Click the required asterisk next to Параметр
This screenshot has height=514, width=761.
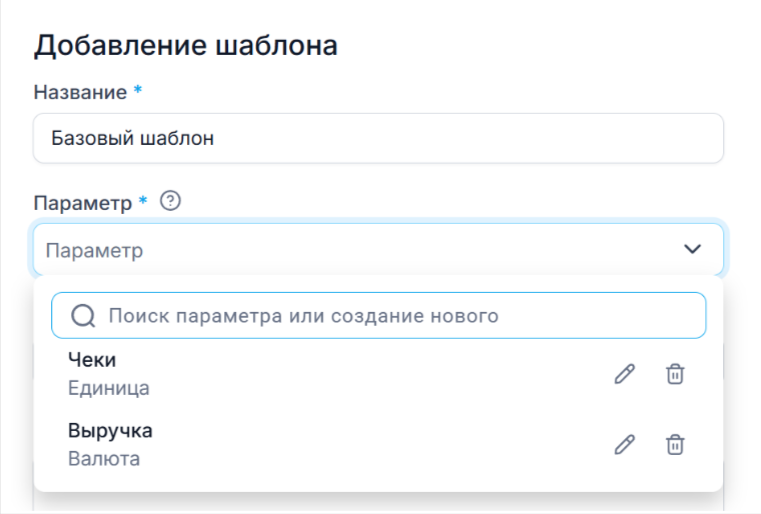(x=144, y=202)
